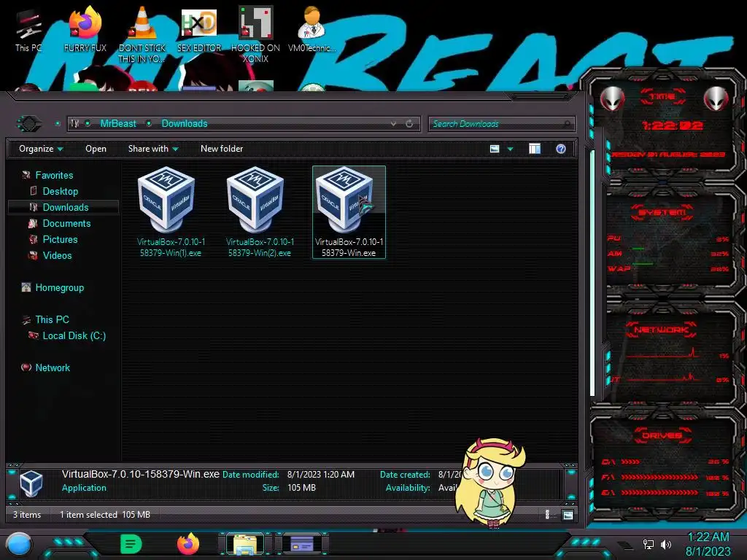Switch to File Explorer on taskbar

245,544
